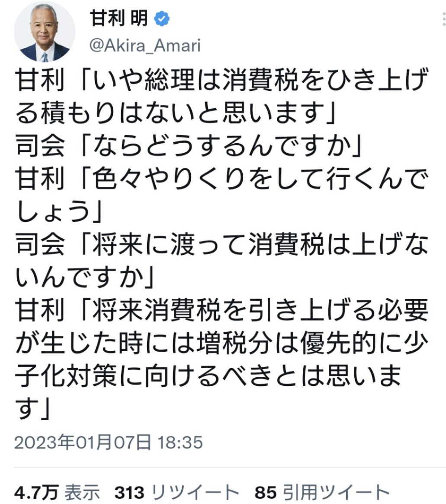Click the 表示 views label
Image resolution: width=446 pixels, height=504 pixels.
click(x=83, y=492)
